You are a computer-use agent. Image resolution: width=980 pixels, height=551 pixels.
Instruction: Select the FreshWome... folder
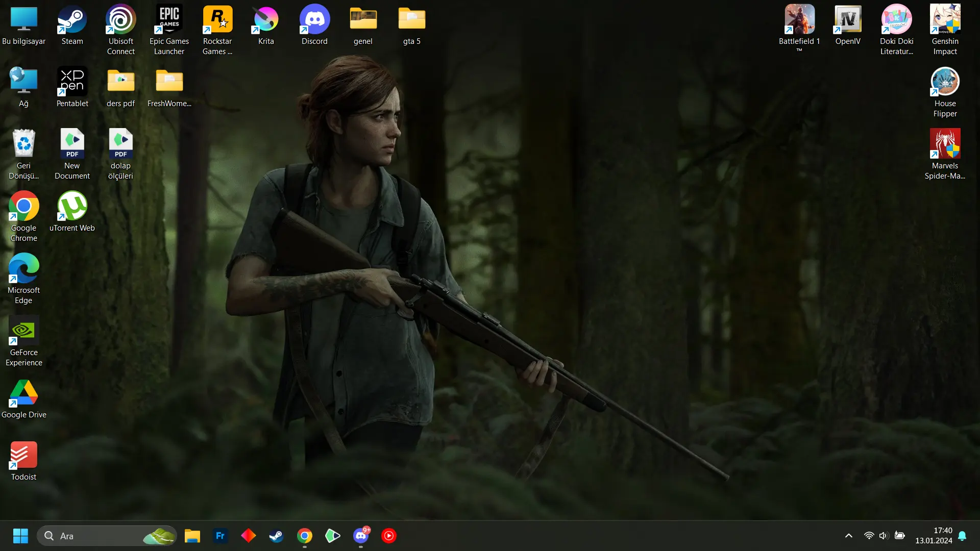(169, 88)
